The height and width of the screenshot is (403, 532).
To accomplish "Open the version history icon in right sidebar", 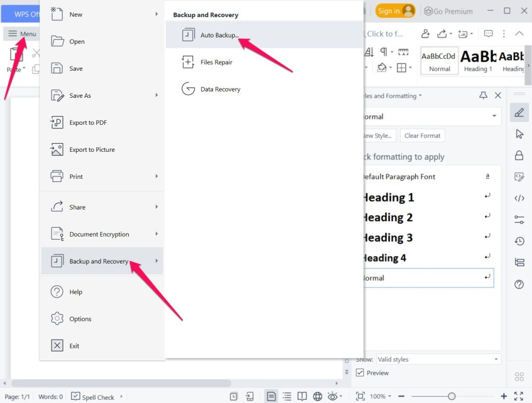I will 520,241.
